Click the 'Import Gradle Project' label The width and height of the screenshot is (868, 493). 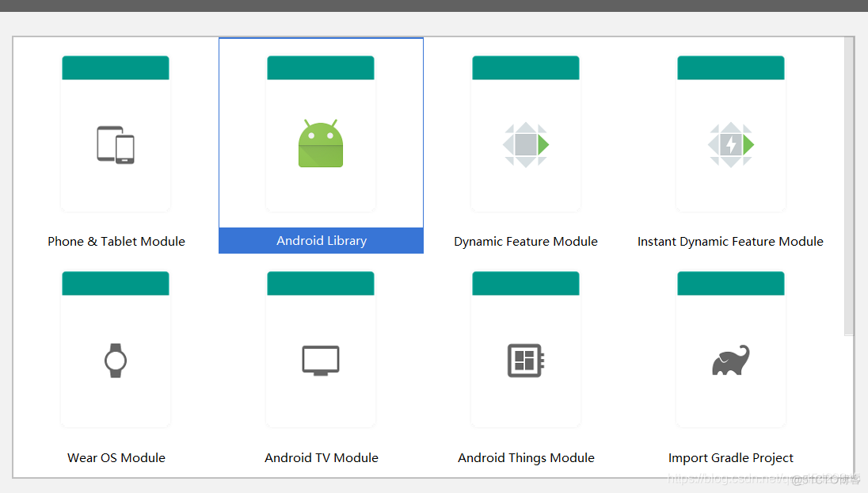click(731, 457)
